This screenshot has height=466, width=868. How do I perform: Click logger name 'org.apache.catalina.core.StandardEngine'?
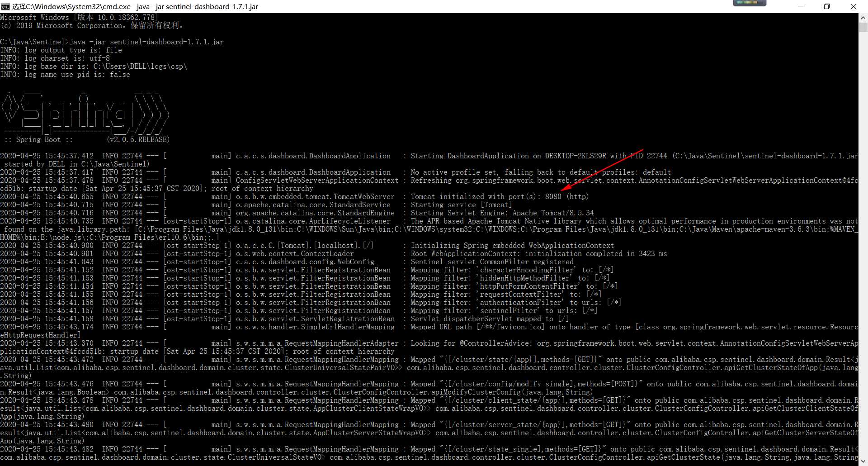pos(315,213)
